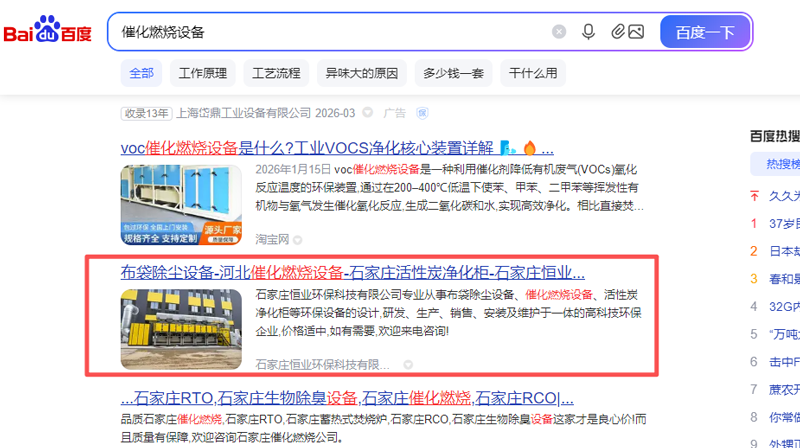Open the voc催化燃烧设备是什么 result link
Image resolution: width=800 pixels, height=448 pixels.
[307, 148]
